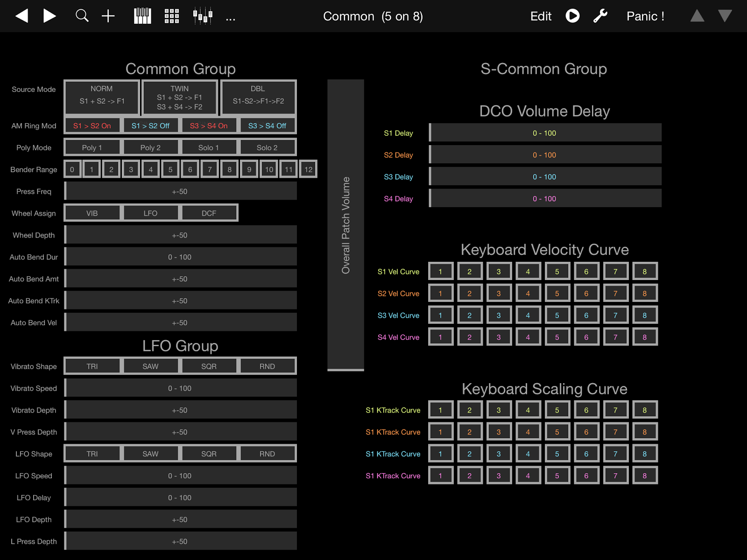
Task: Enable S1 > S2 On ring mod
Action: tap(92, 126)
